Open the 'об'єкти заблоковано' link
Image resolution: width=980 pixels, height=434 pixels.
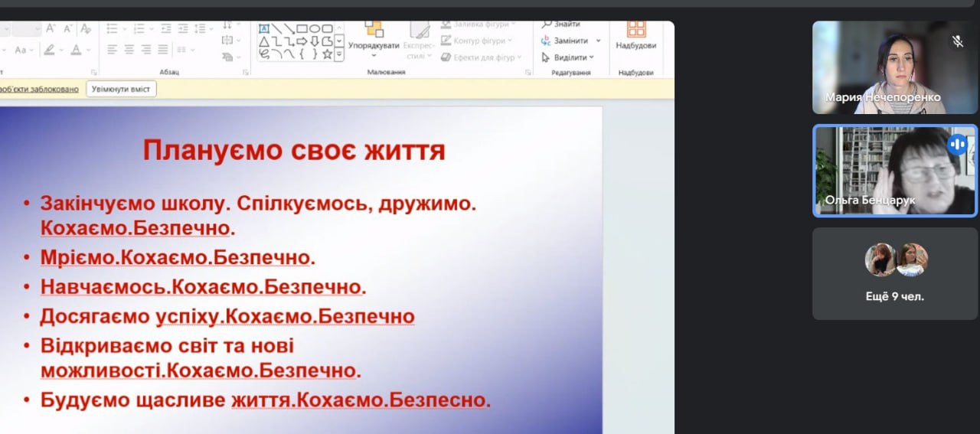(x=38, y=89)
